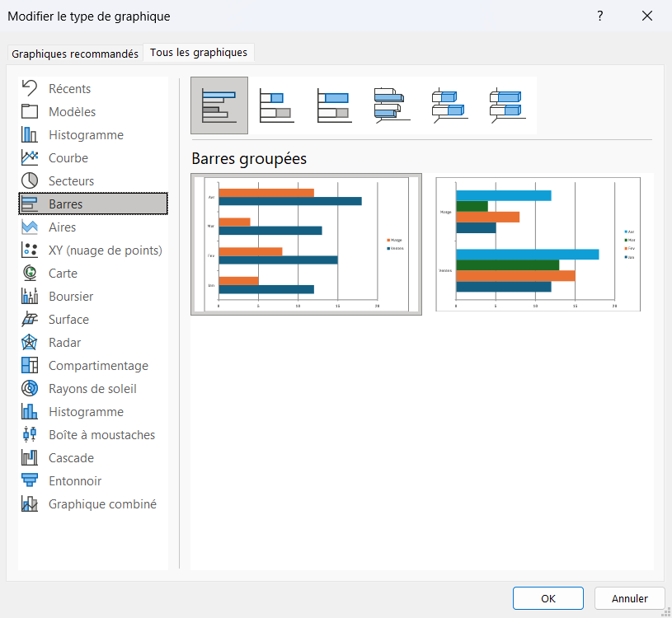
Task: Click the Compartimentage label
Action: [98, 366]
